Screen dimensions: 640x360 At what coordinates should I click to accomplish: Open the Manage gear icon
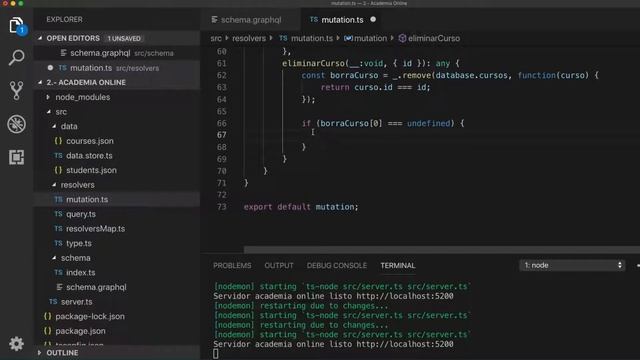click(16, 344)
